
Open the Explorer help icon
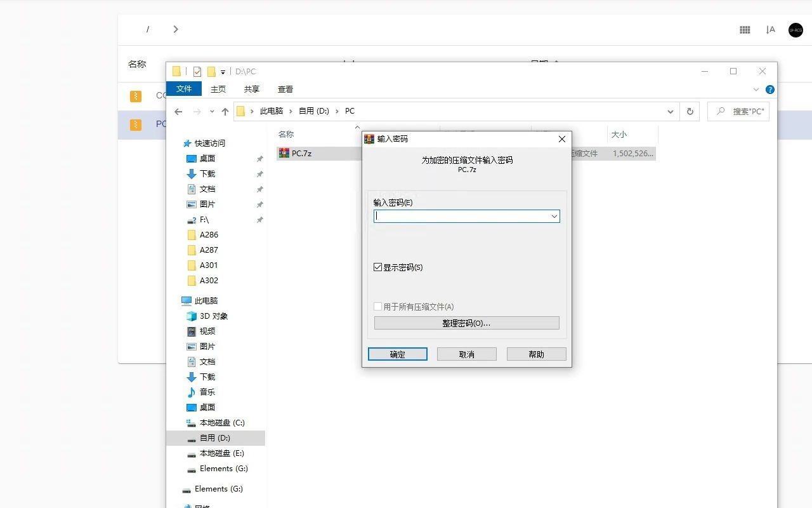tap(770, 90)
